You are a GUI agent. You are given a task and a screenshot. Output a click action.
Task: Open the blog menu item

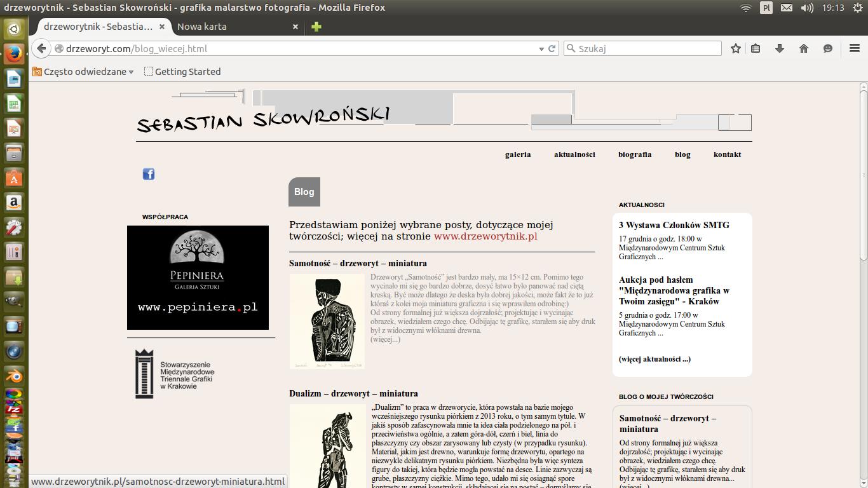coord(682,154)
